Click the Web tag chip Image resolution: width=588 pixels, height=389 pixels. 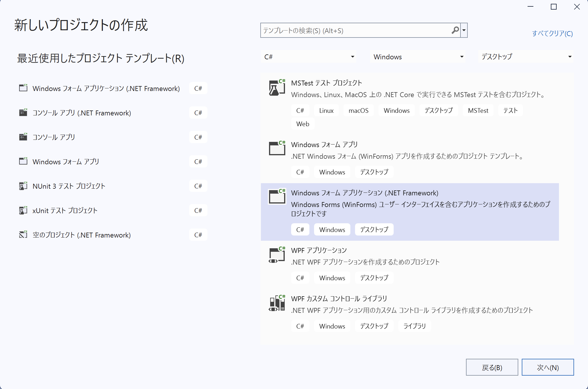coord(303,124)
